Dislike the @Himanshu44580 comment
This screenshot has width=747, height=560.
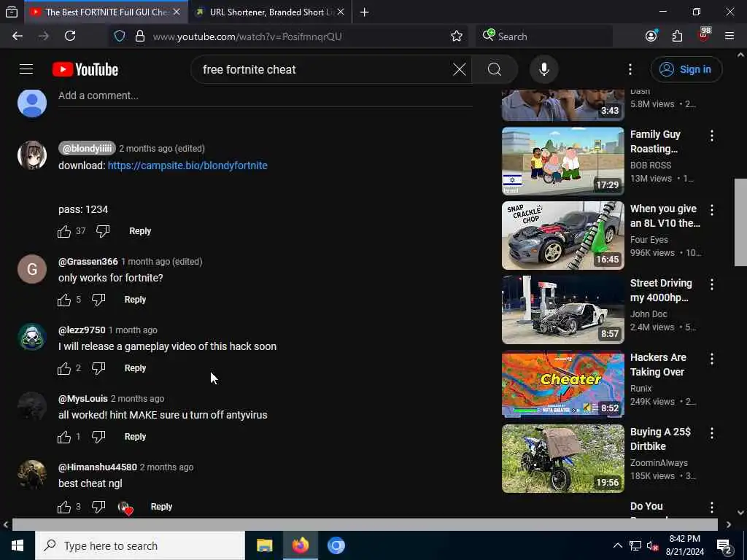[98, 507]
